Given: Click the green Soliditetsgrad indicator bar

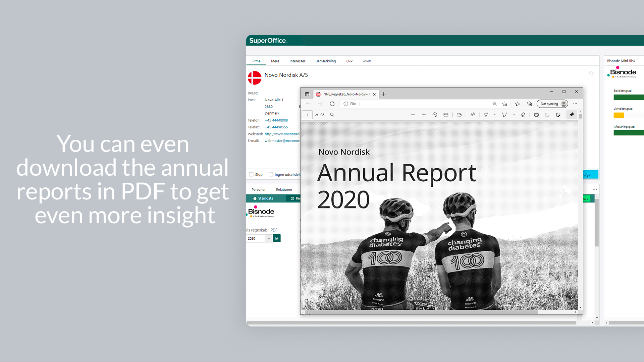Looking at the screenshot, I should click(629, 97).
